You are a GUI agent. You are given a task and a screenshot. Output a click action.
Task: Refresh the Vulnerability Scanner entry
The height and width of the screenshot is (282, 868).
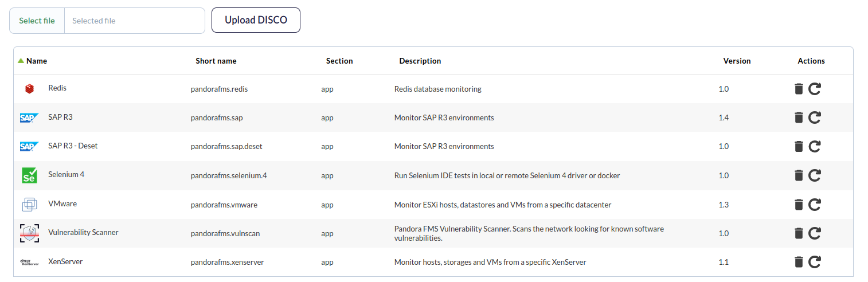815,233
